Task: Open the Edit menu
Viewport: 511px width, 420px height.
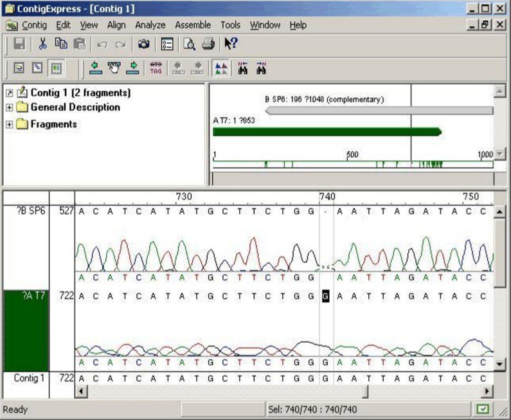Action: (x=63, y=25)
